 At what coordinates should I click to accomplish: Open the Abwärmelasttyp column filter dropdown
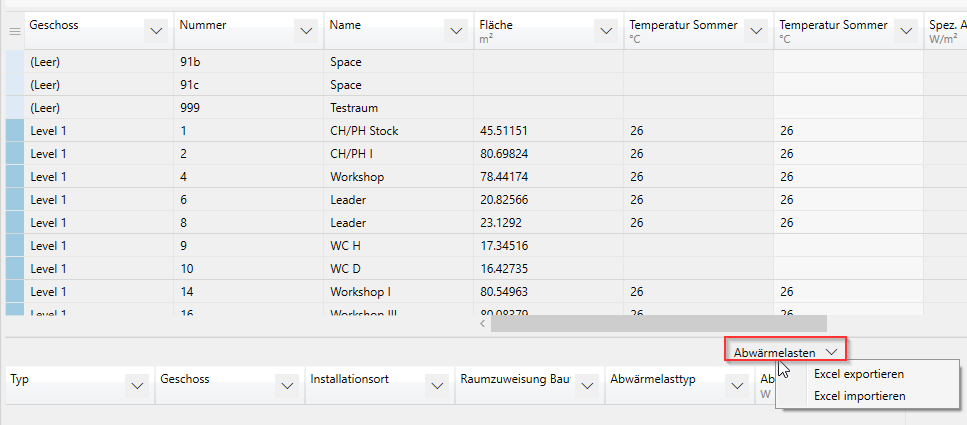click(736, 386)
